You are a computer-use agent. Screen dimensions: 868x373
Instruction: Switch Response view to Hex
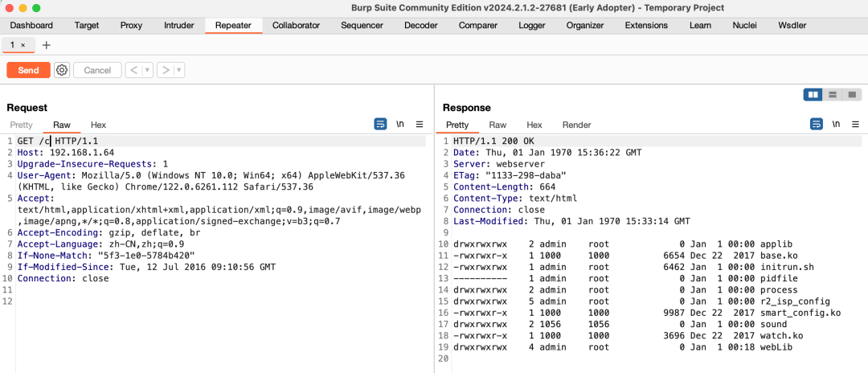(x=534, y=125)
